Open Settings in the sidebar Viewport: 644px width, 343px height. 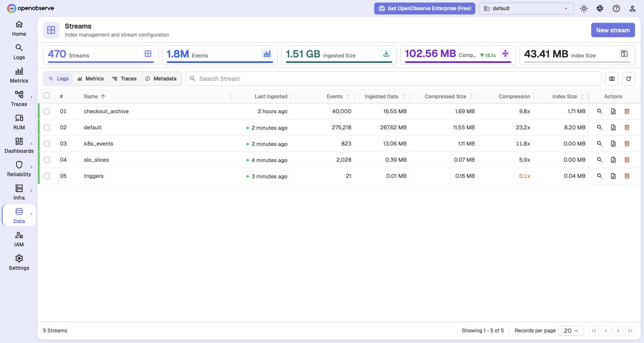click(x=19, y=263)
